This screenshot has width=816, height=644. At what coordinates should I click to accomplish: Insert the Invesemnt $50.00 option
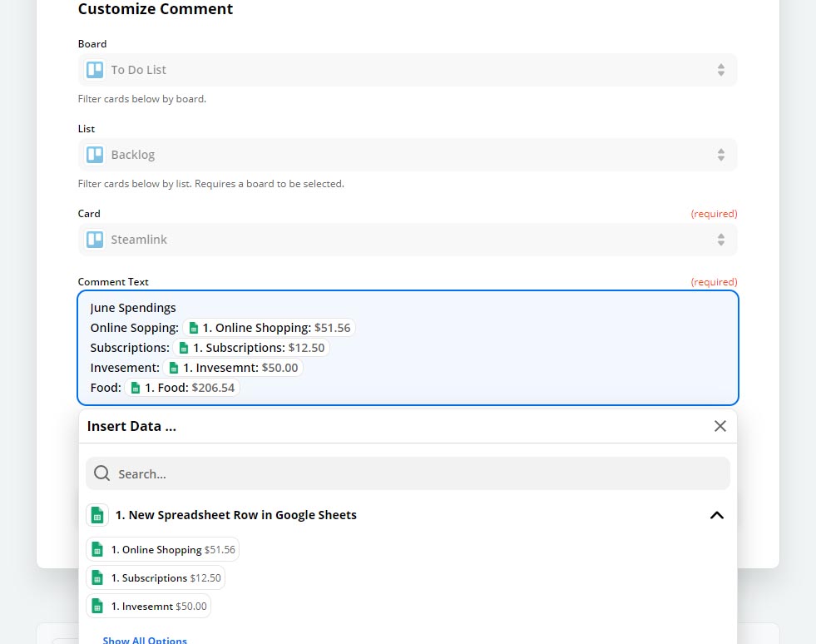point(148,606)
